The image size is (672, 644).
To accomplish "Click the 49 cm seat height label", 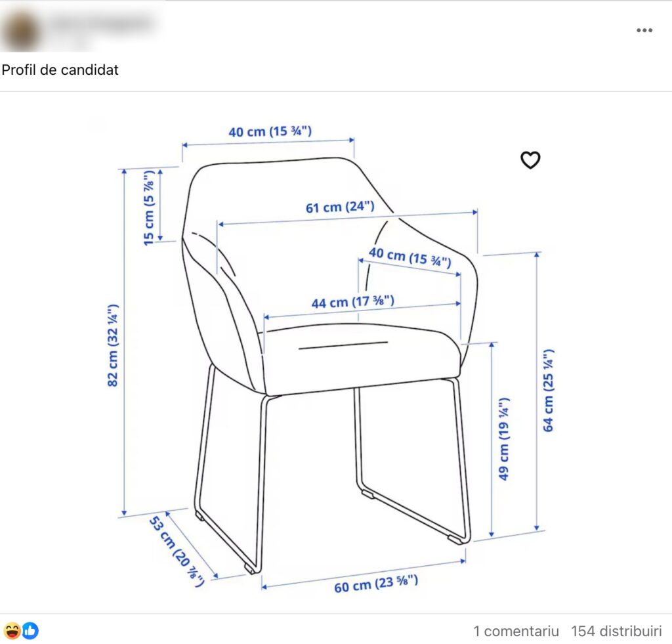I will tap(503, 439).
